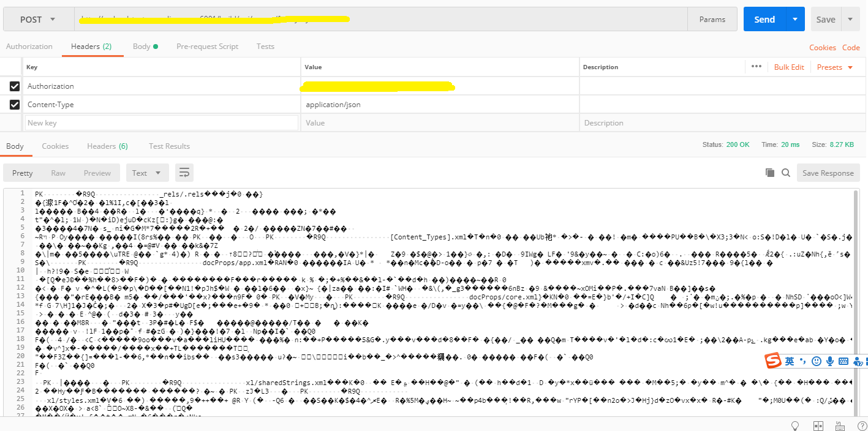868x431 pixels.
Task: Click the Save Response button
Action: [x=828, y=173]
